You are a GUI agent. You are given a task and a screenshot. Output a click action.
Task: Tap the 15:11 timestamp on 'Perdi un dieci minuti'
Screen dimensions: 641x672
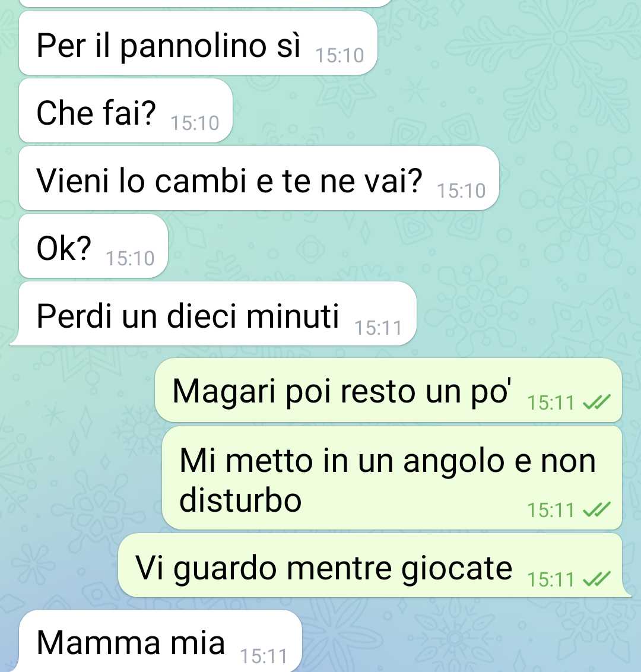378,328
